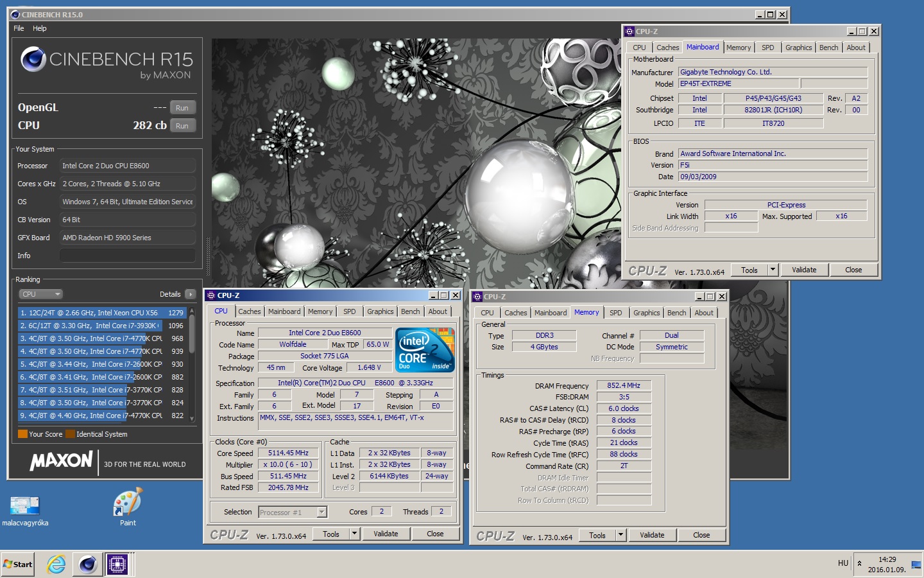924x578 pixels.
Task: Open Internet Explorer from the taskbar
Action: coord(56,565)
